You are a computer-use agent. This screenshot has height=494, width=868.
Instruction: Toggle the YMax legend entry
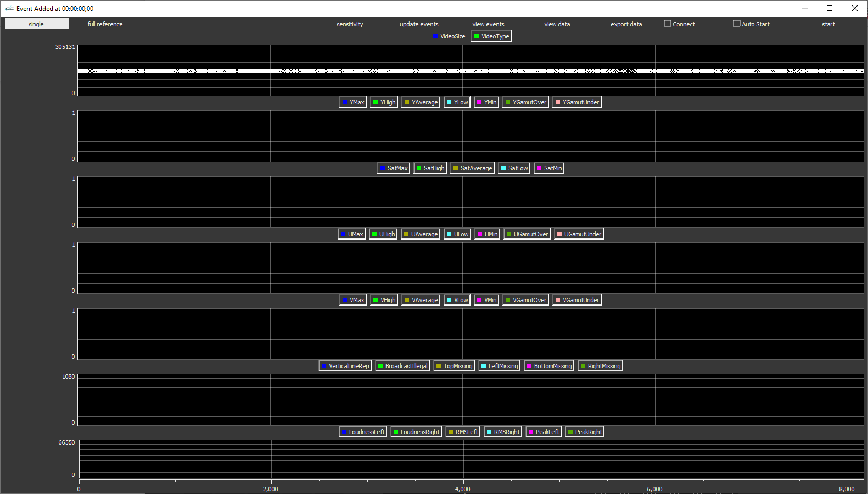click(x=353, y=102)
